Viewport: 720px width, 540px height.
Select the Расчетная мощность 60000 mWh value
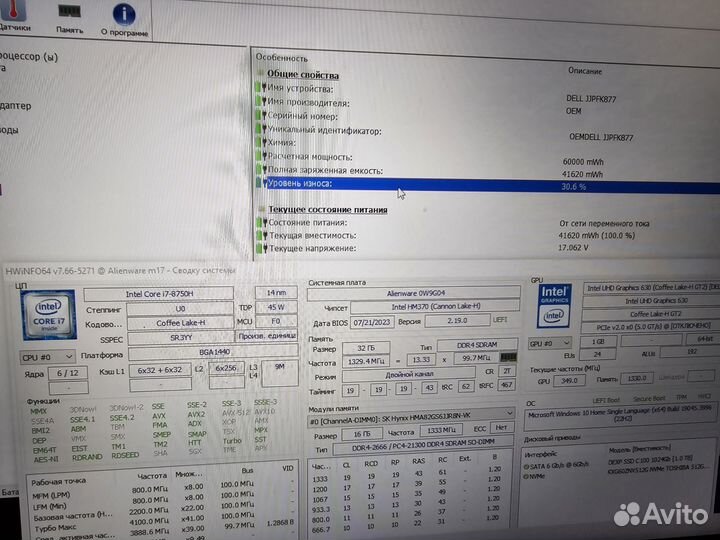pyautogui.click(x=583, y=162)
